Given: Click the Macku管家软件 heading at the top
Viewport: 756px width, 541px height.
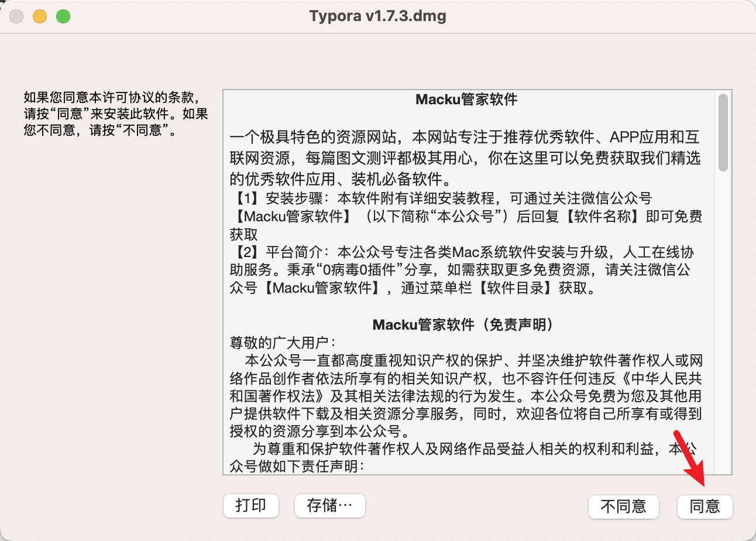Looking at the screenshot, I should [x=466, y=100].
